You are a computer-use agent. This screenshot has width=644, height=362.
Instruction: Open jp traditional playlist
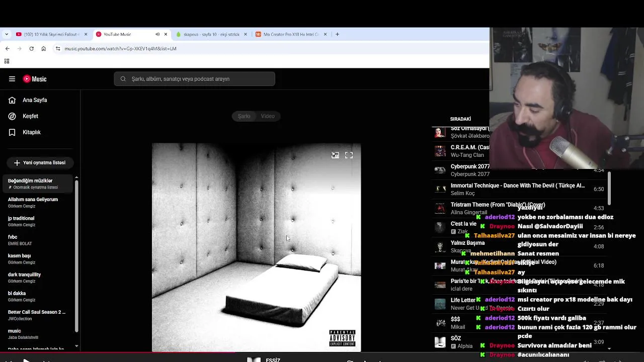(x=38, y=221)
